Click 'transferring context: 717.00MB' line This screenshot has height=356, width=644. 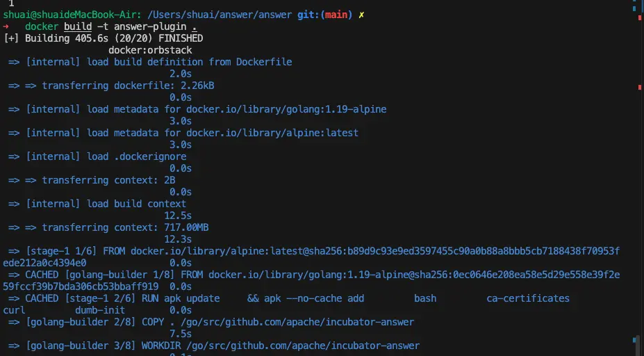108,227
